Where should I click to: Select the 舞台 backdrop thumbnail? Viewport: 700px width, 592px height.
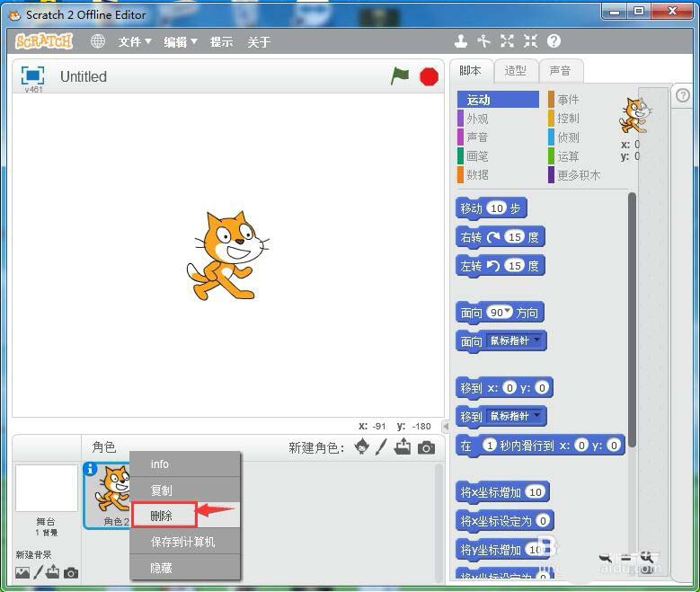tap(47, 488)
